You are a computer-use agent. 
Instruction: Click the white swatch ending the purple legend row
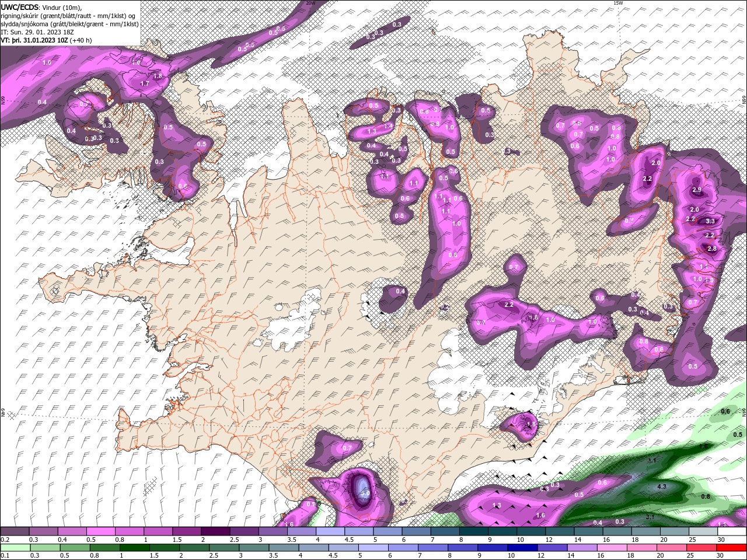[732, 531]
